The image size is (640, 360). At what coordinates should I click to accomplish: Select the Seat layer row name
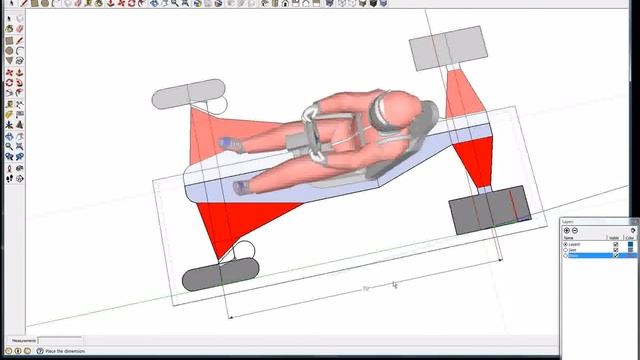(x=573, y=250)
